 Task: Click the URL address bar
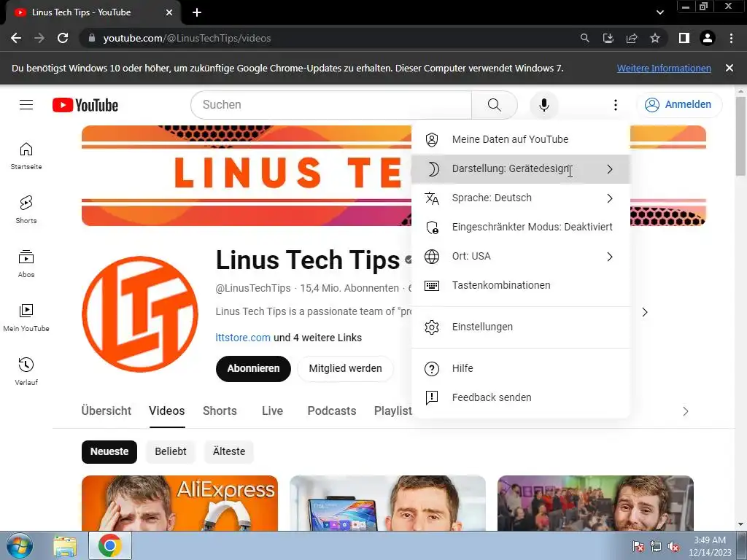click(329, 38)
